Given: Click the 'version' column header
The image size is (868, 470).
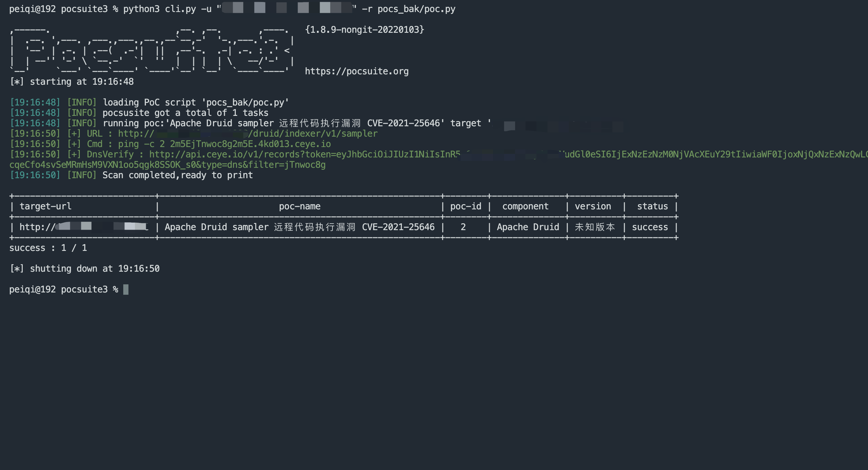Looking at the screenshot, I should coord(593,206).
